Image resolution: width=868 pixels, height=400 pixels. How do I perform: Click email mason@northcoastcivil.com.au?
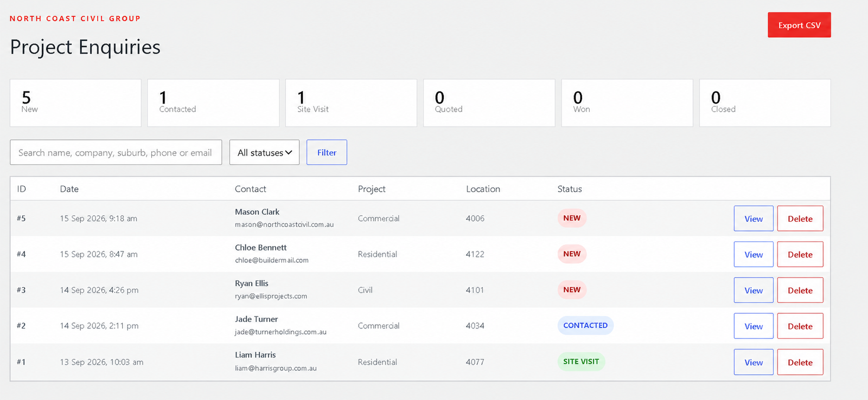(x=284, y=224)
